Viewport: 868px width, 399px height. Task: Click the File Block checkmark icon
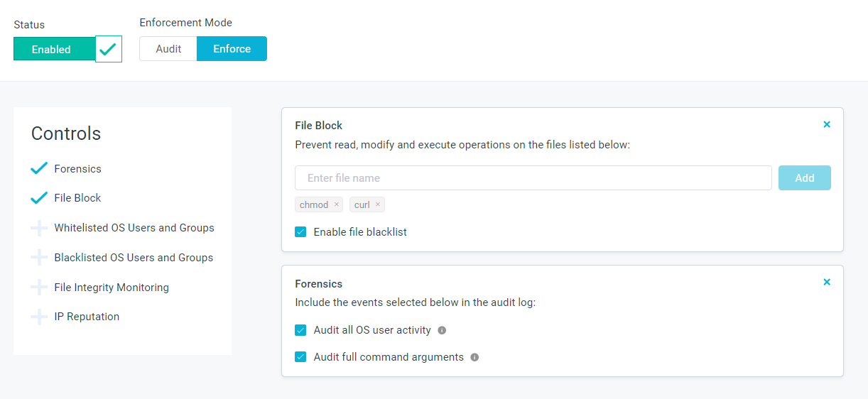coord(39,198)
